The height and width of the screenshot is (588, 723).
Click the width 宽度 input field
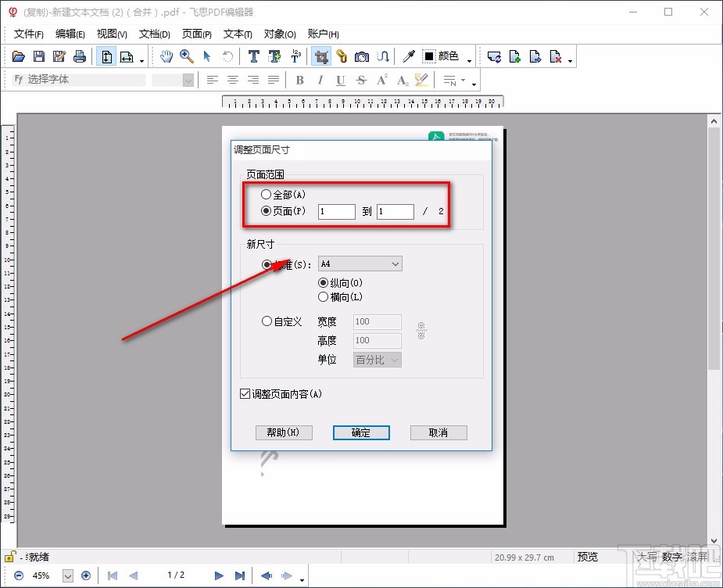[377, 321]
